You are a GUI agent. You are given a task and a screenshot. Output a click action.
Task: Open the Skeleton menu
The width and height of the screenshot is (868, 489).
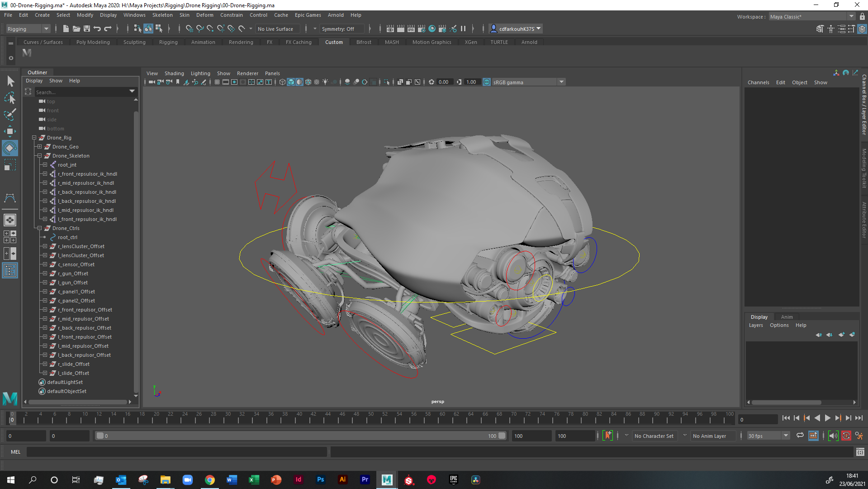(x=162, y=15)
